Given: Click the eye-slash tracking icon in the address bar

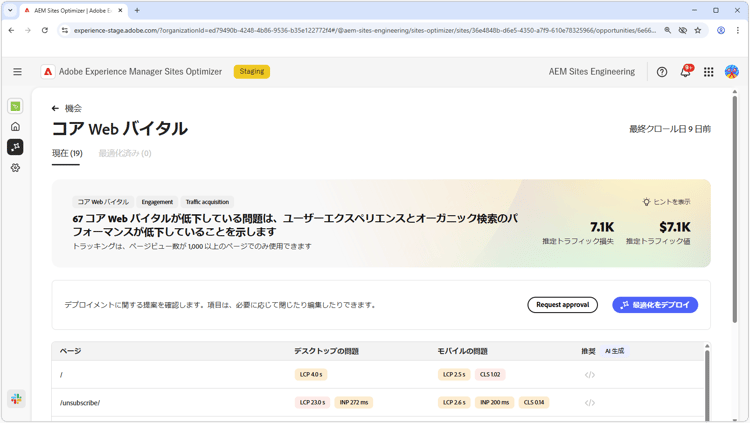Looking at the screenshot, I should 683,31.
